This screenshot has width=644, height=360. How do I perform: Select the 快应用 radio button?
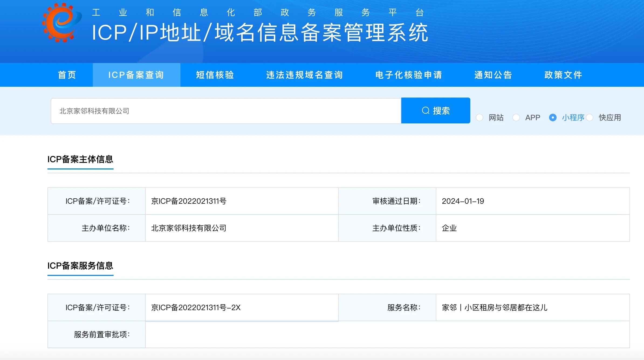590,117
